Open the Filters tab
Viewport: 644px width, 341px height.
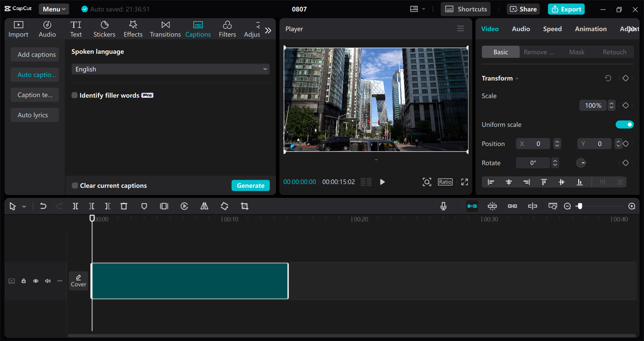point(227,29)
